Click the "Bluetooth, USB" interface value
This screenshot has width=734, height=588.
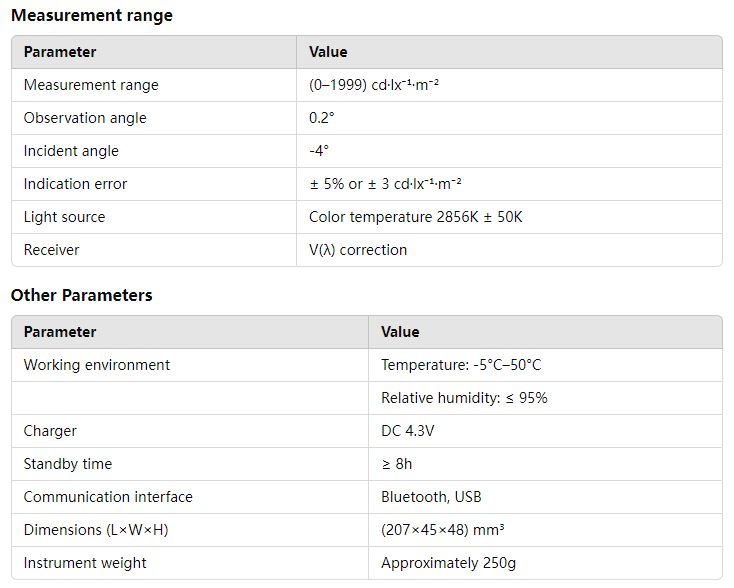tap(430, 497)
